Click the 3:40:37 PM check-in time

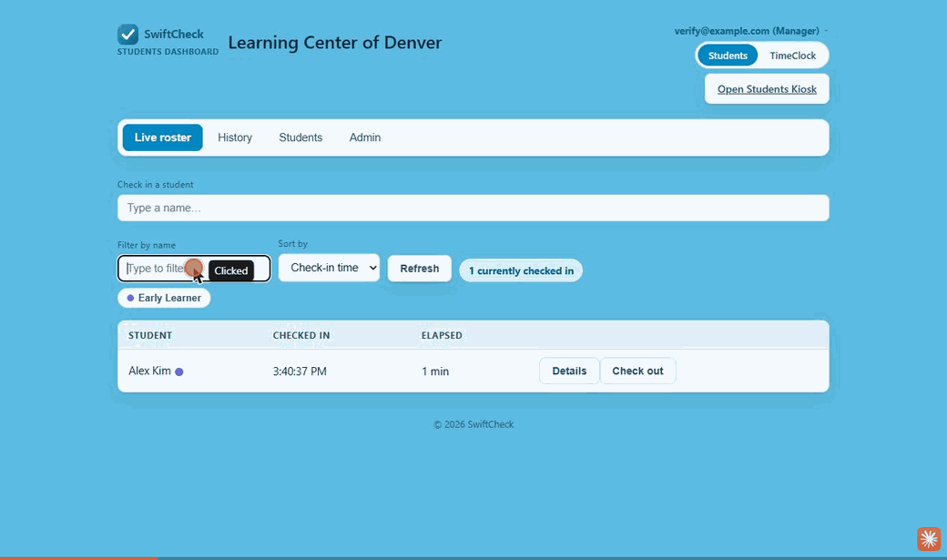[x=300, y=372]
